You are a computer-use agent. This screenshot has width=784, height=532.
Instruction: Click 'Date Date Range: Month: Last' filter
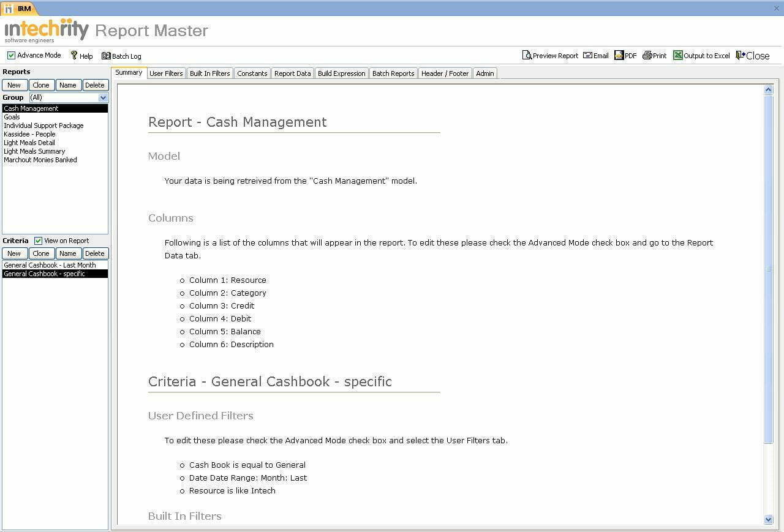(x=248, y=478)
